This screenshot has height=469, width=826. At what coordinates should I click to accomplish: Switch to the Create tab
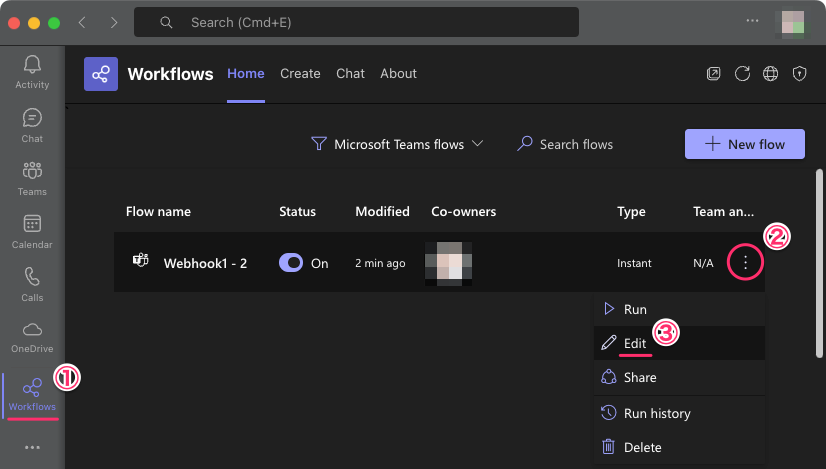300,74
